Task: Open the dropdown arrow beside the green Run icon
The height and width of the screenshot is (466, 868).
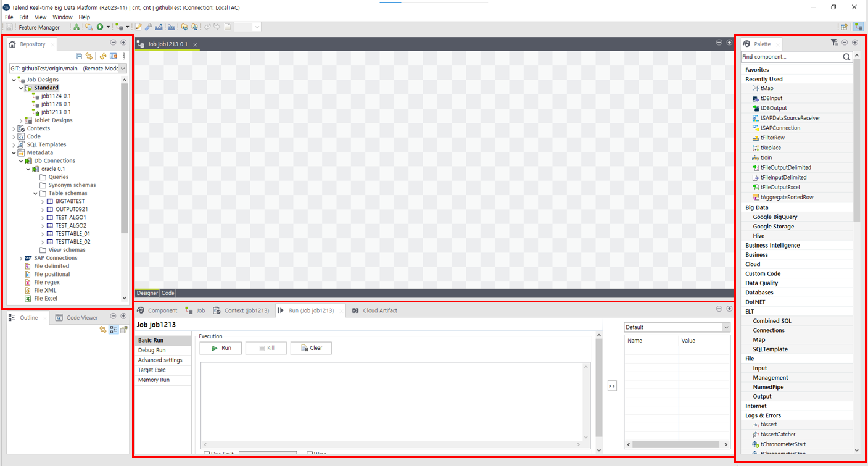Action: point(108,27)
